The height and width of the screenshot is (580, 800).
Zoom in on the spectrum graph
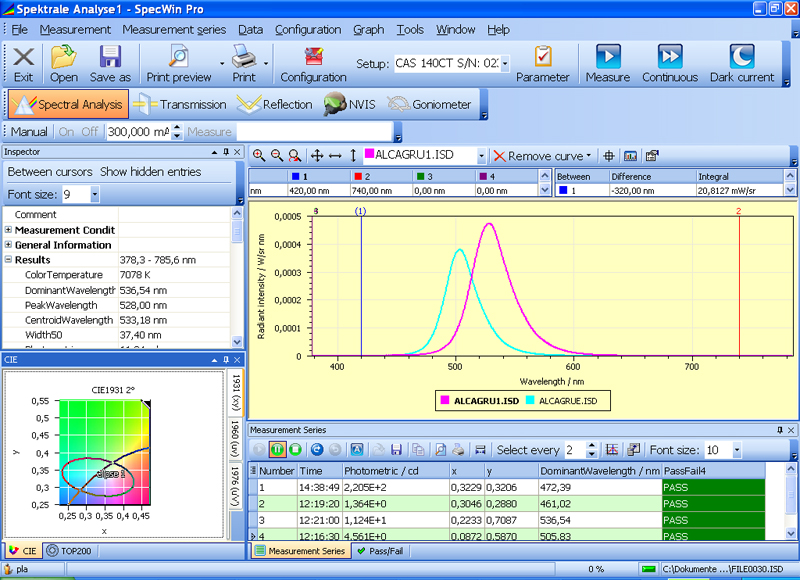[259, 156]
